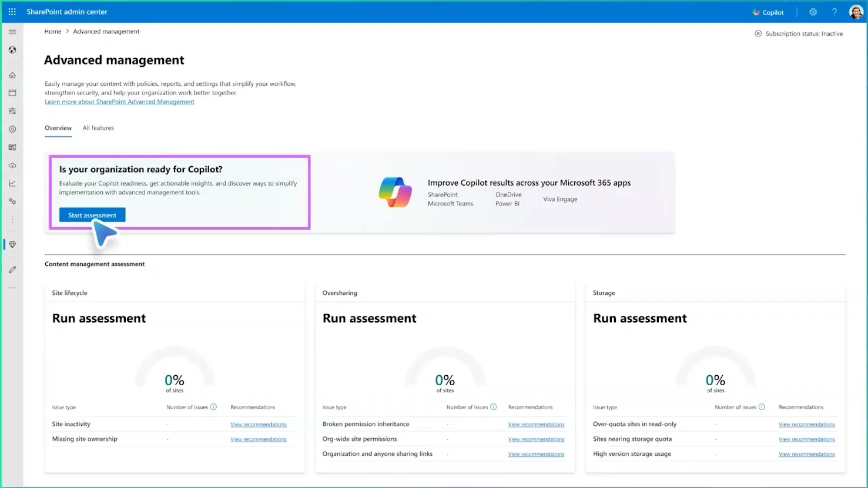Click the SharePoint admin center title
Viewport: 868px width, 488px height.
pyautogui.click(x=67, y=12)
